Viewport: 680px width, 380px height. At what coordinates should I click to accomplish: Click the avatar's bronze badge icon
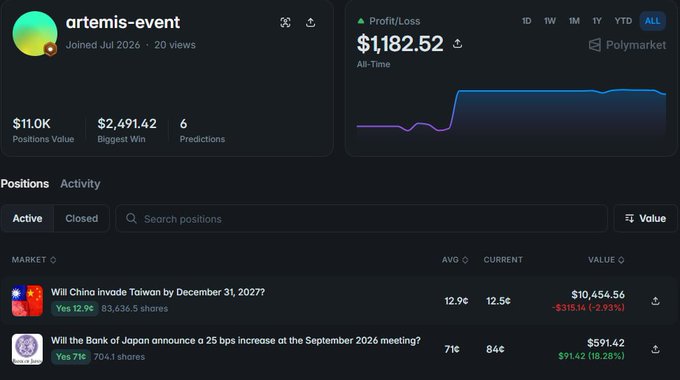pyautogui.click(x=50, y=49)
